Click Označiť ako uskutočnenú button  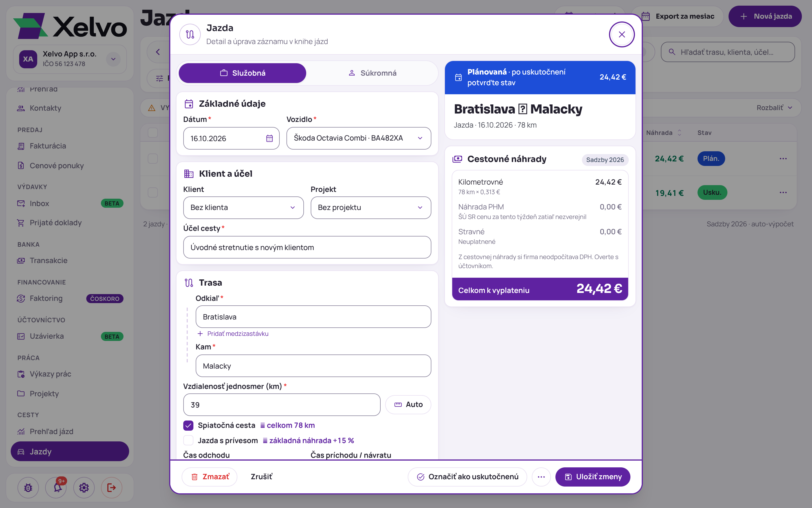click(x=467, y=477)
